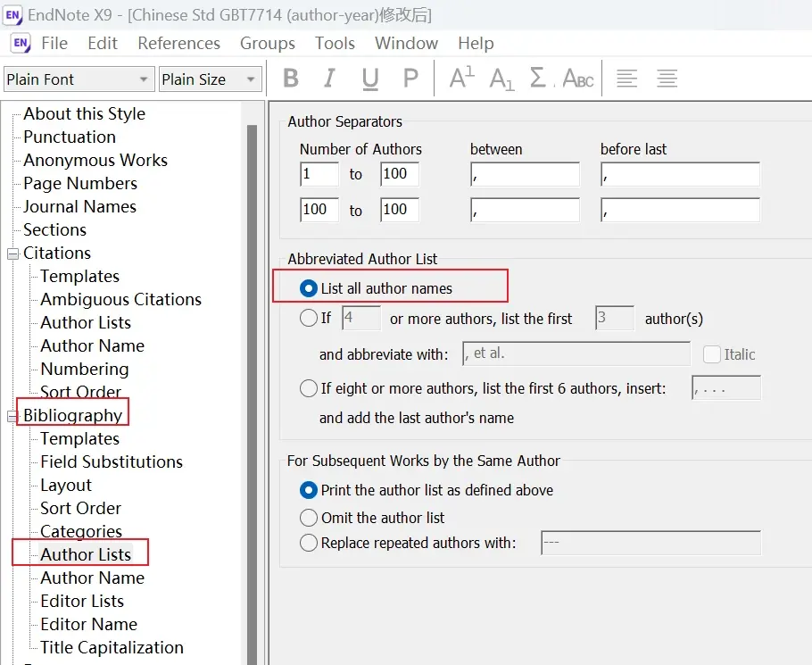812x665 pixels.
Task: Select Editor Lists in tree
Action: [82, 601]
